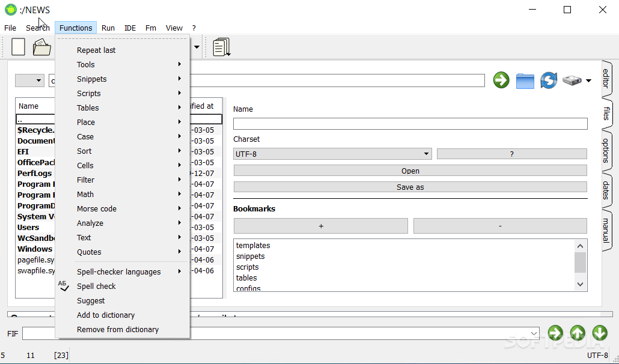Open the Math submenu
The image size is (619, 364).
(123, 194)
